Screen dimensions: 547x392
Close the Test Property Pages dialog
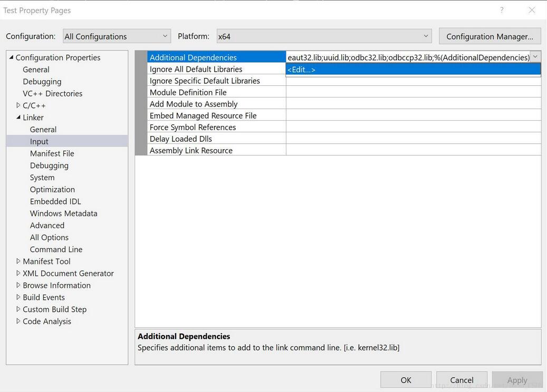coord(532,10)
